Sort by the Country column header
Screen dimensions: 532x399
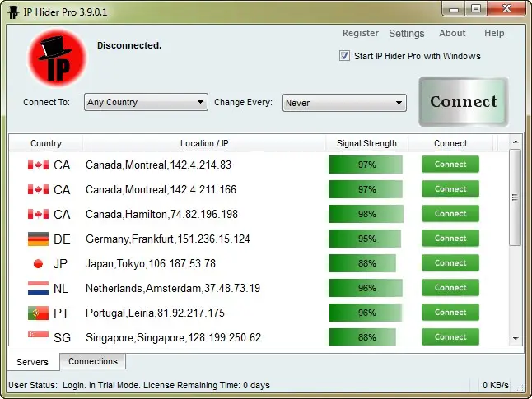pyautogui.click(x=46, y=143)
